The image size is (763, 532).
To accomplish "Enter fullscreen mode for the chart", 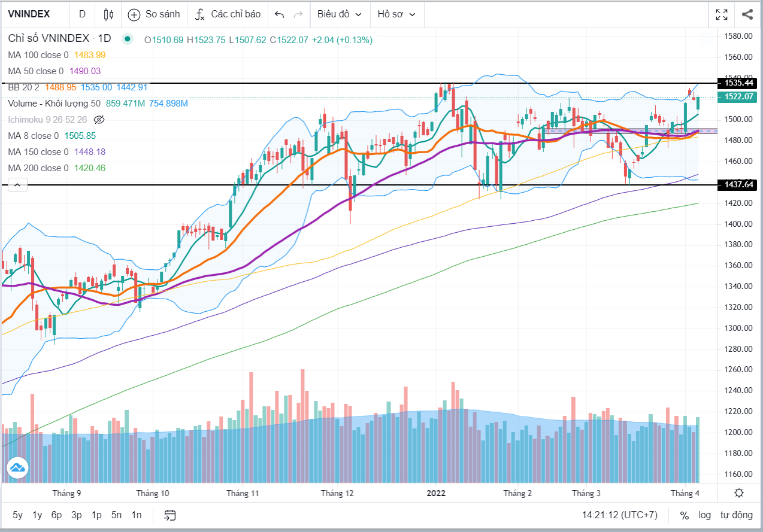I will [722, 14].
